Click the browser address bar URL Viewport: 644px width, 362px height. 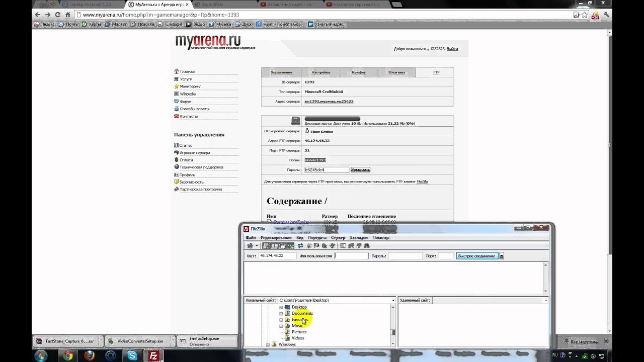[161, 15]
